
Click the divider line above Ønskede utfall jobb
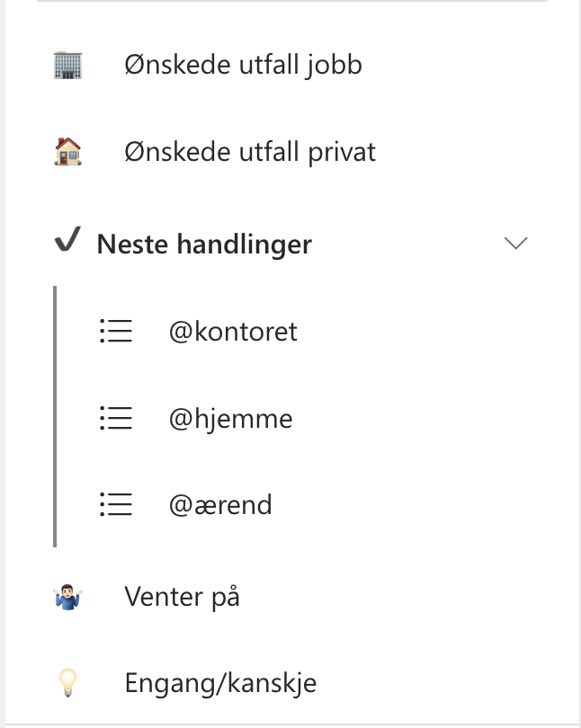[290, 2]
